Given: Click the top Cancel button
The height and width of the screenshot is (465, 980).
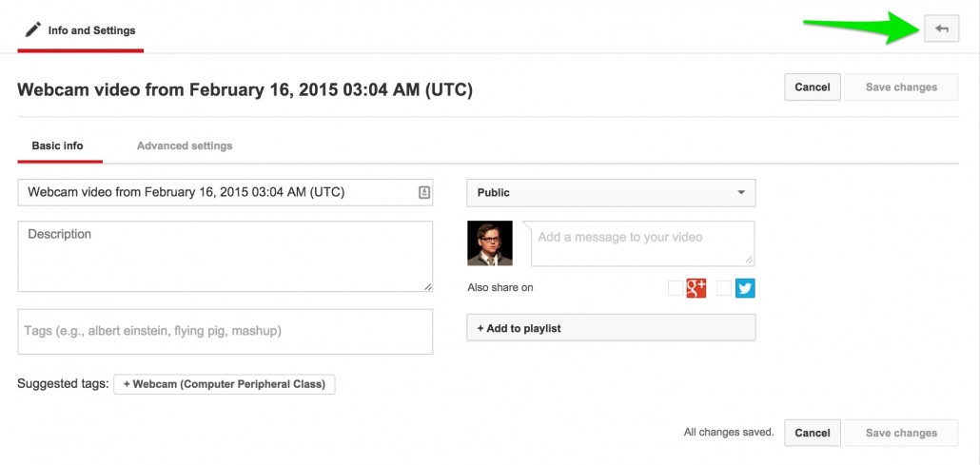Looking at the screenshot, I should pos(813,87).
